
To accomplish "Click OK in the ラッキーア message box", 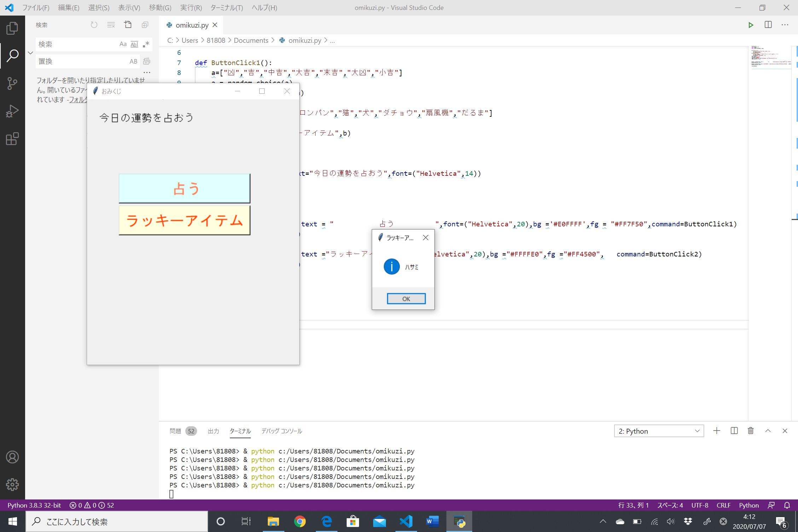I will pyautogui.click(x=406, y=299).
